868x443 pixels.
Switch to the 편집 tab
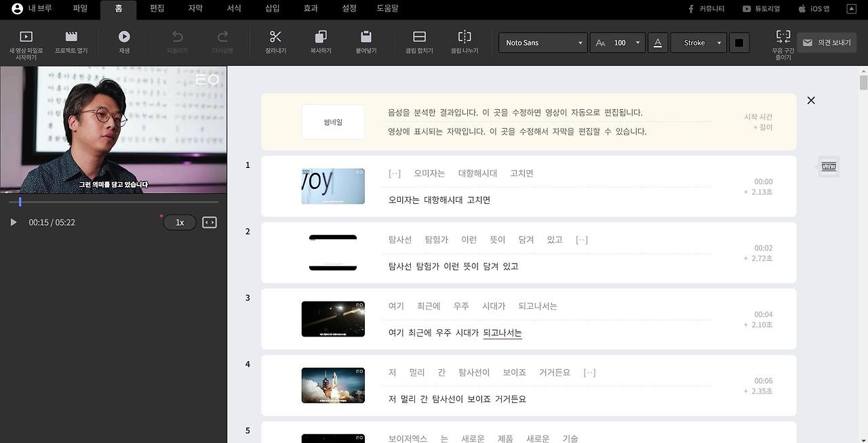[157, 9]
